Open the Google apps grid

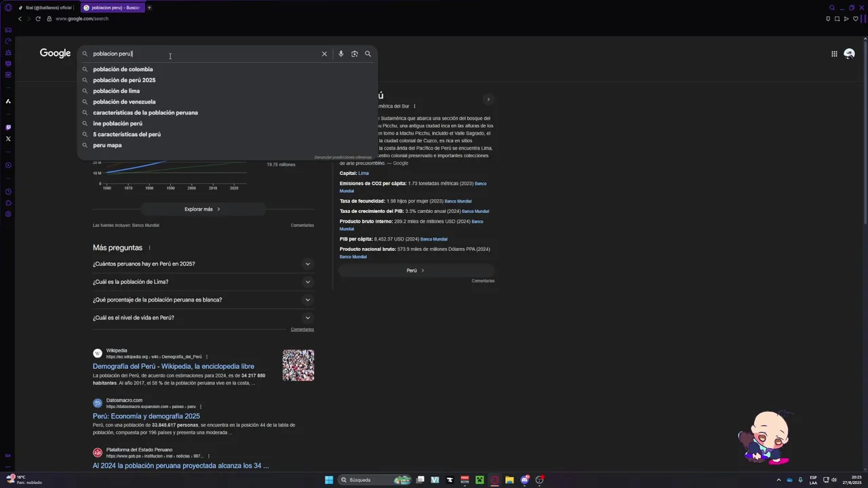[x=834, y=54]
